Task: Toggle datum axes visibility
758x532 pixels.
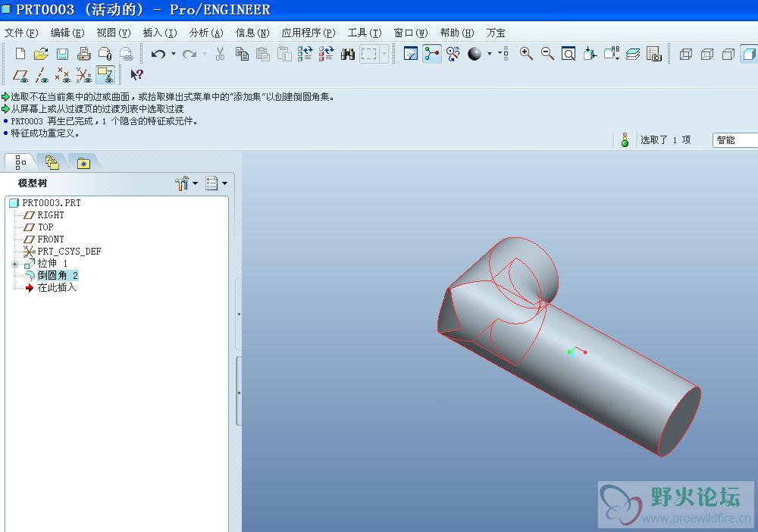Action: [x=42, y=75]
